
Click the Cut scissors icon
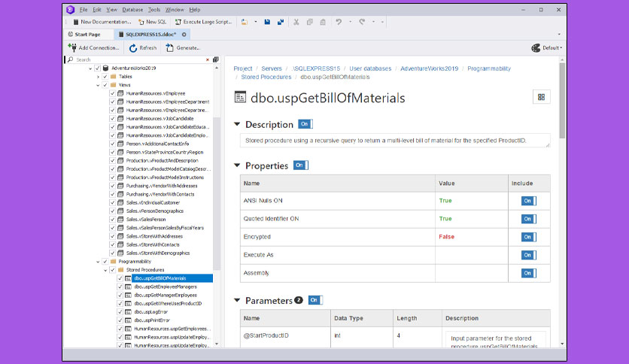pos(296,22)
